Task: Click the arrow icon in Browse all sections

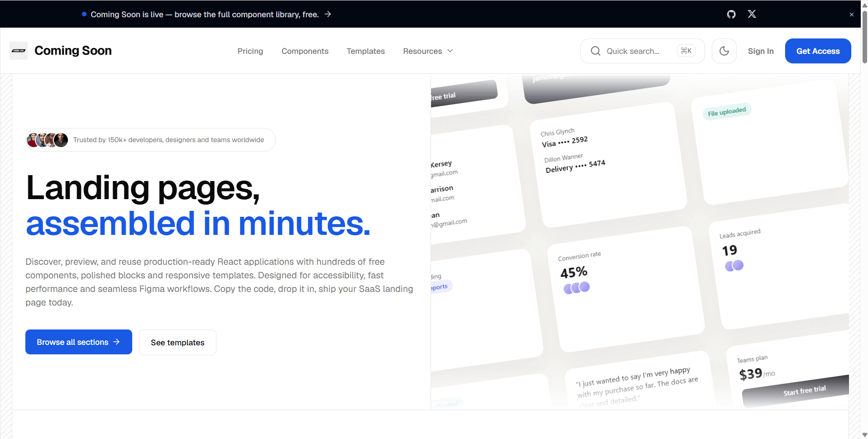Action: click(x=116, y=342)
